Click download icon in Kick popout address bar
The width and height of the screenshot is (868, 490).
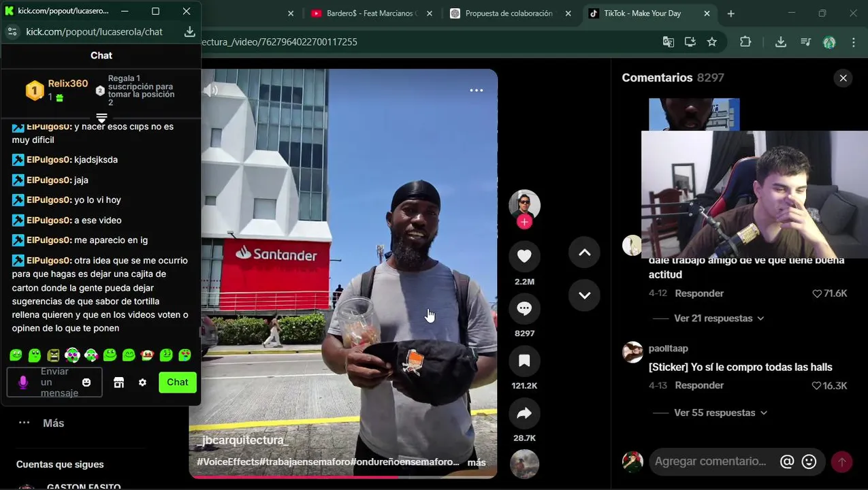point(190,32)
